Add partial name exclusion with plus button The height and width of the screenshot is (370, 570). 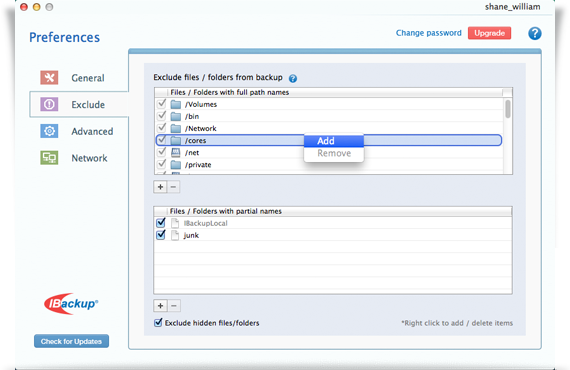pos(160,306)
